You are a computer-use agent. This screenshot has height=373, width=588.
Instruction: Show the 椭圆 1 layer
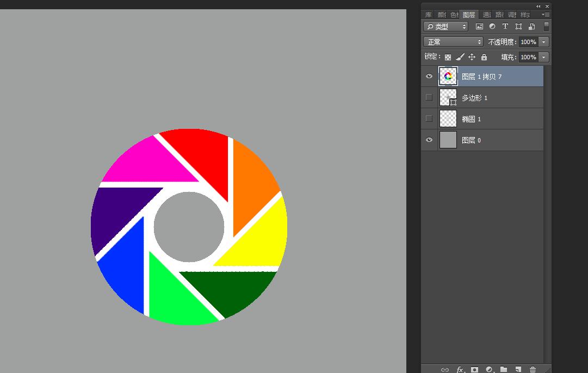click(x=429, y=119)
